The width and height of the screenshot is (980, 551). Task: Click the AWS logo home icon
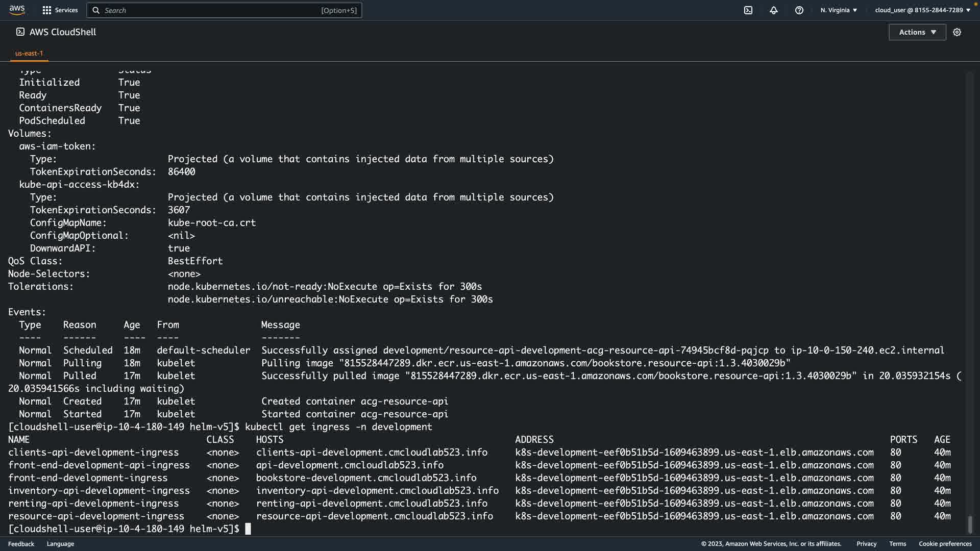point(17,10)
